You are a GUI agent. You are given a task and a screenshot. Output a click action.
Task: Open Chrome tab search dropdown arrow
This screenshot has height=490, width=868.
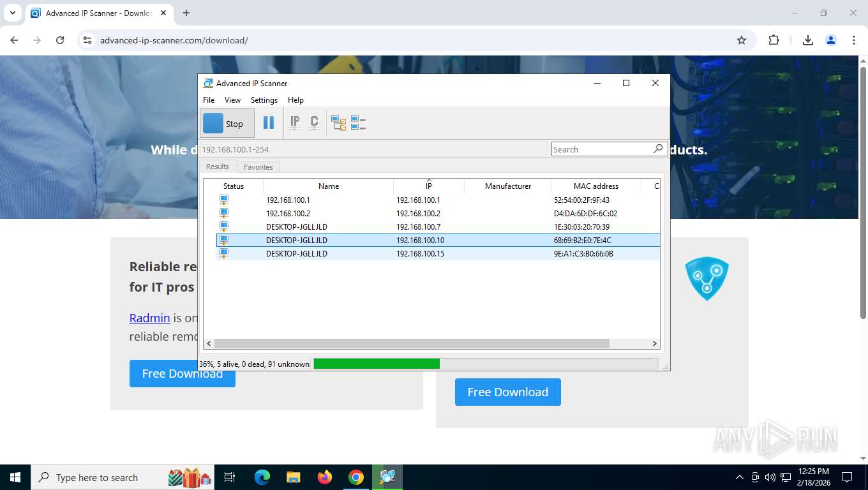pos(12,13)
